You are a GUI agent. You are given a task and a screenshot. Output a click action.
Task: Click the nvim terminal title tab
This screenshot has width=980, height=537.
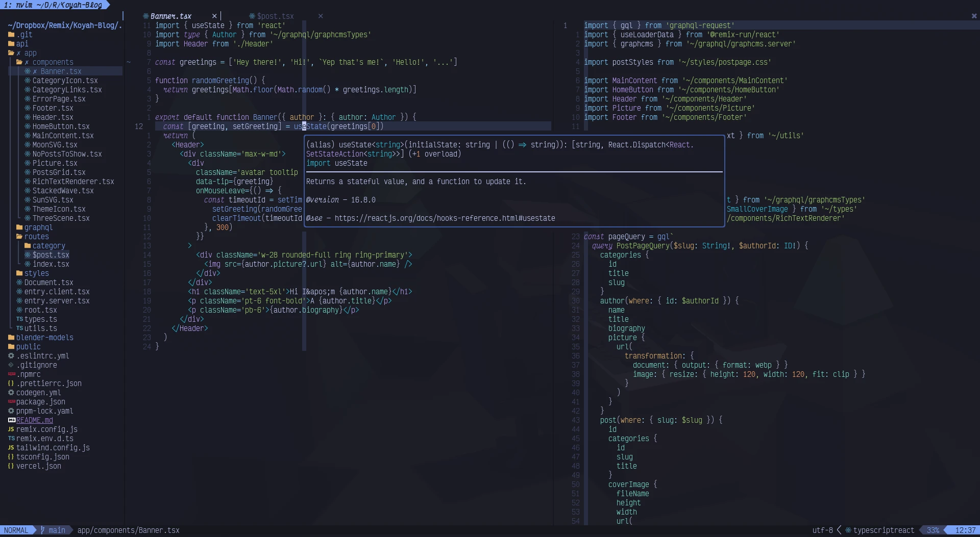coord(53,5)
